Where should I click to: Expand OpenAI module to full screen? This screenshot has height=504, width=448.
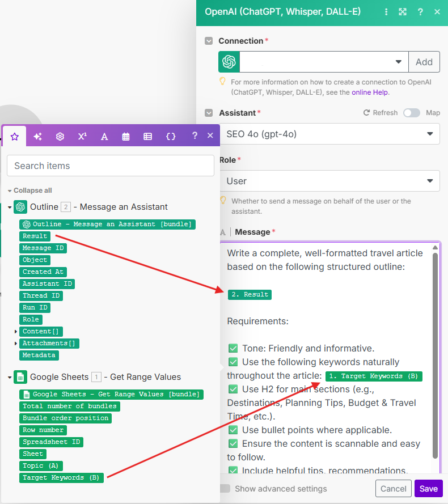[403, 12]
